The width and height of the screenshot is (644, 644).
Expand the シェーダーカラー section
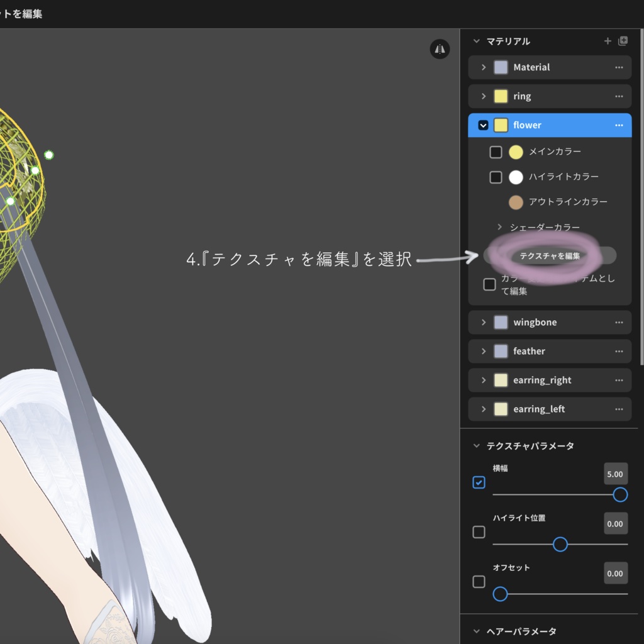[499, 227]
